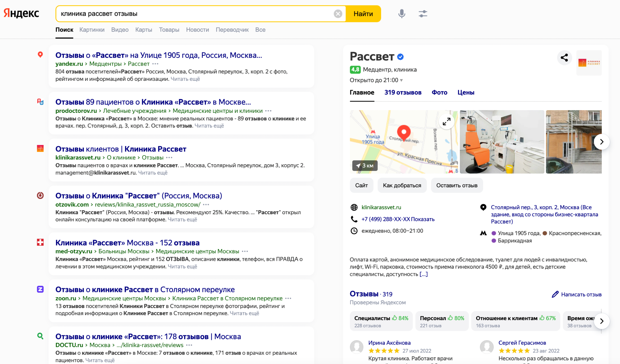Image resolution: width=620 pixels, height=364 pixels.
Task: Click the share icon in Рассвет card
Action: 564,57
